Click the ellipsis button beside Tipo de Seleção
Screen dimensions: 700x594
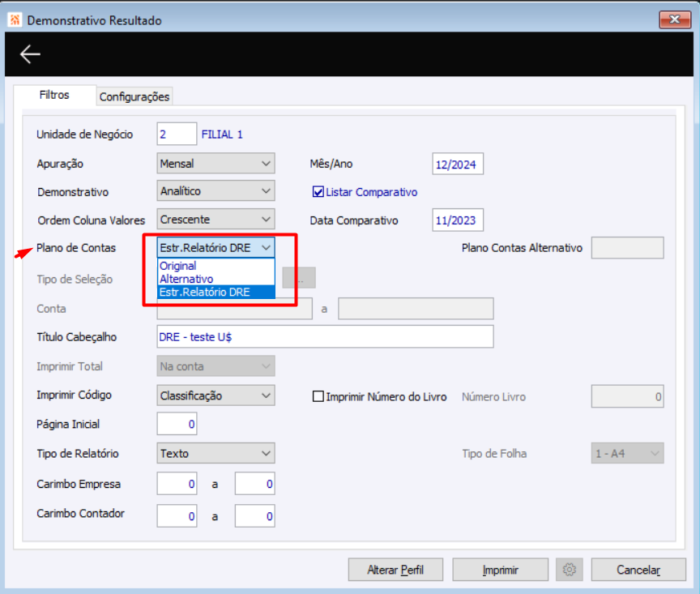pyautogui.click(x=299, y=278)
